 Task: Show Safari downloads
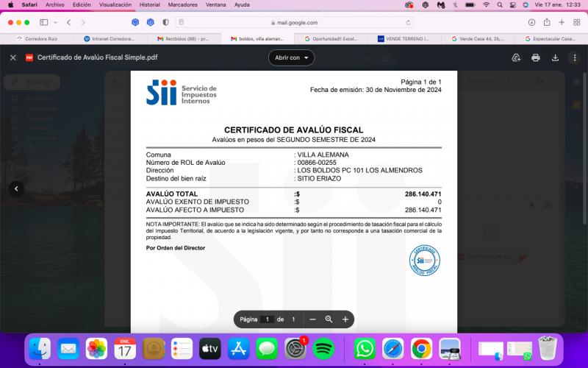click(531, 23)
